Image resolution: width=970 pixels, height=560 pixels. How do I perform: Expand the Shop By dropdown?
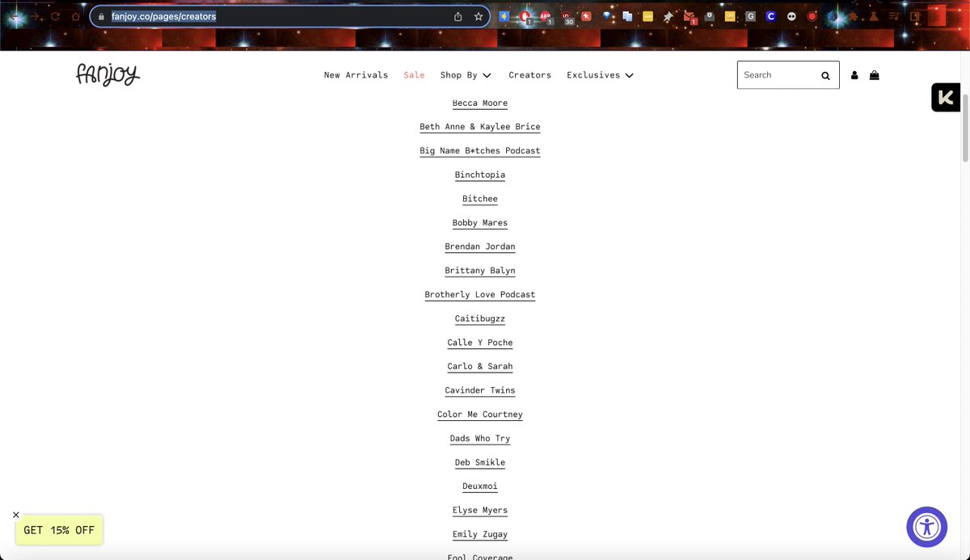tap(466, 75)
